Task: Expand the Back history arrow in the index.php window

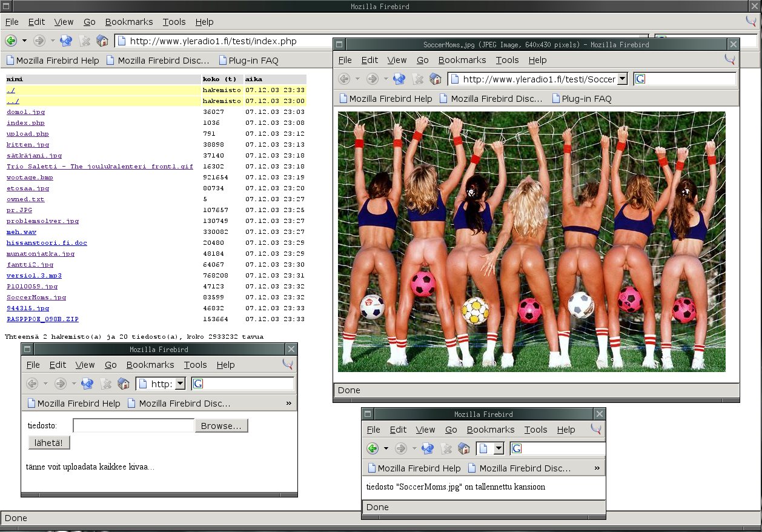Action: [24, 41]
